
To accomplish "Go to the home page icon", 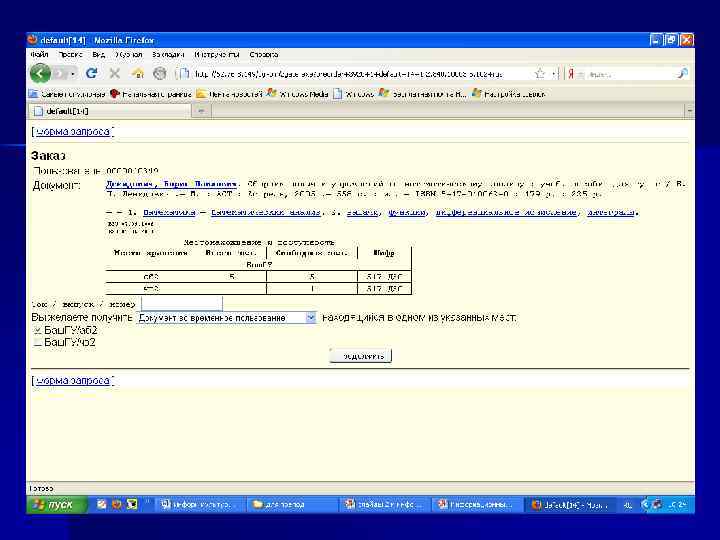I will pos(137,73).
